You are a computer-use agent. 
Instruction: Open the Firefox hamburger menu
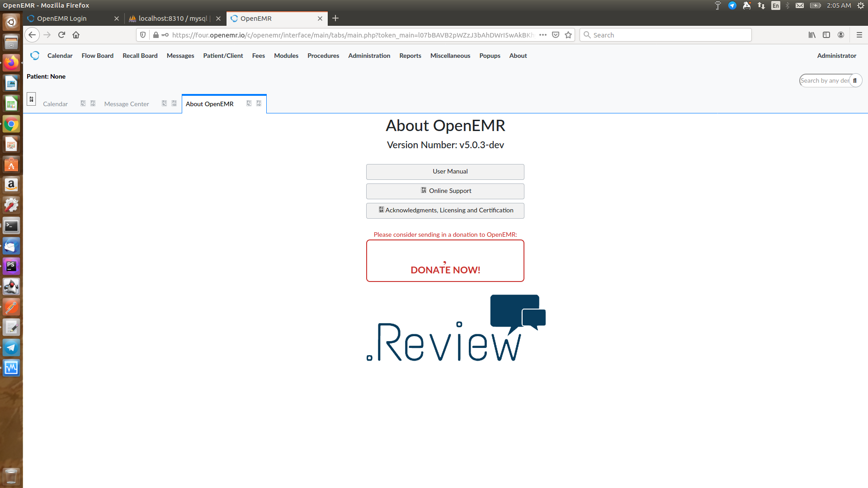tap(859, 35)
